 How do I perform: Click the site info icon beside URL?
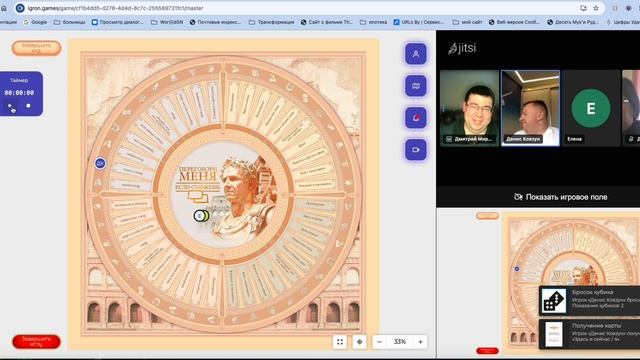point(20,8)
